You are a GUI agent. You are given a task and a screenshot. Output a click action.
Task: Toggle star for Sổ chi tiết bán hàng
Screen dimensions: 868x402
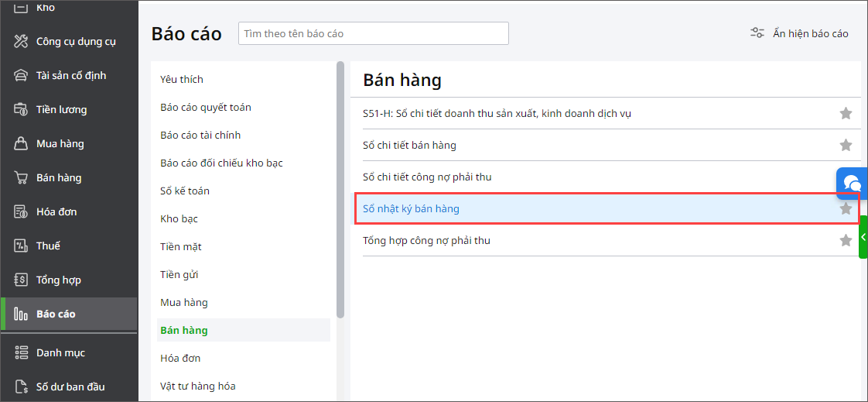click(846, 146)
